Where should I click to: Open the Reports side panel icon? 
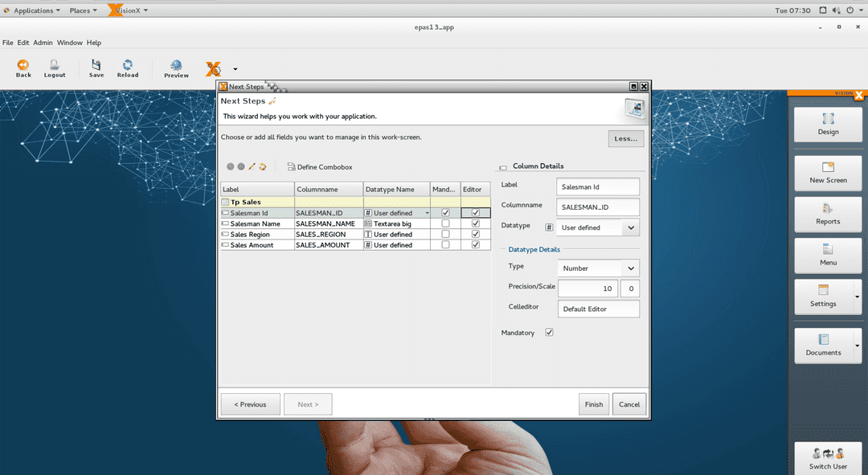point(828,209)
